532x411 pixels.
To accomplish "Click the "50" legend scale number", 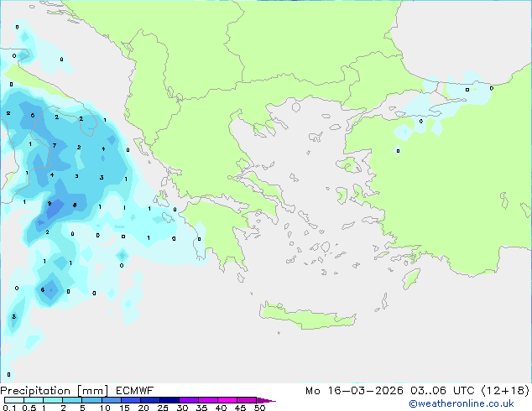I will click(260, 408).
